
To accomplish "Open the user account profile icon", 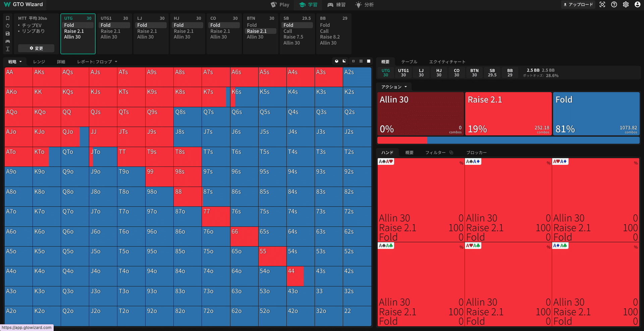I will click(x=637, y=5).
